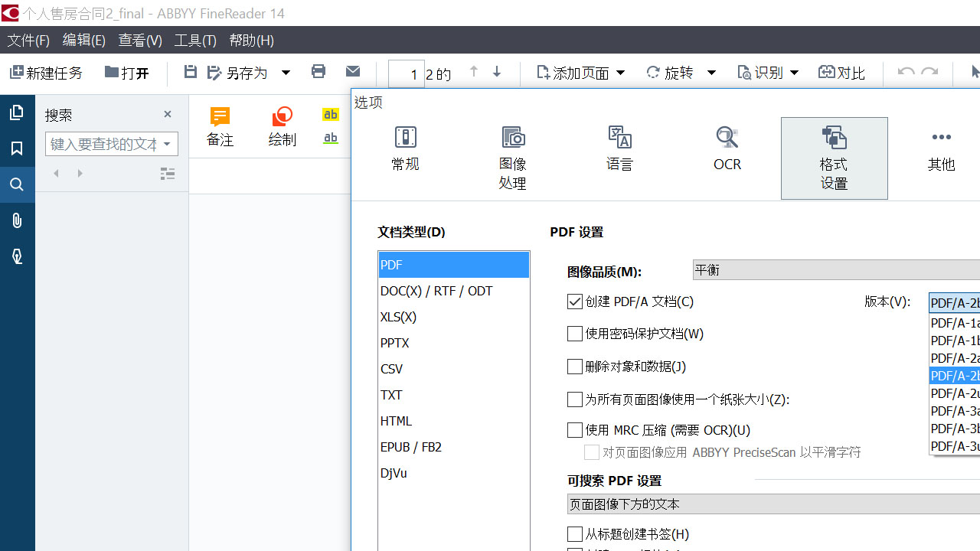
Task: Click the 新建任务 button
Action: 46,73
